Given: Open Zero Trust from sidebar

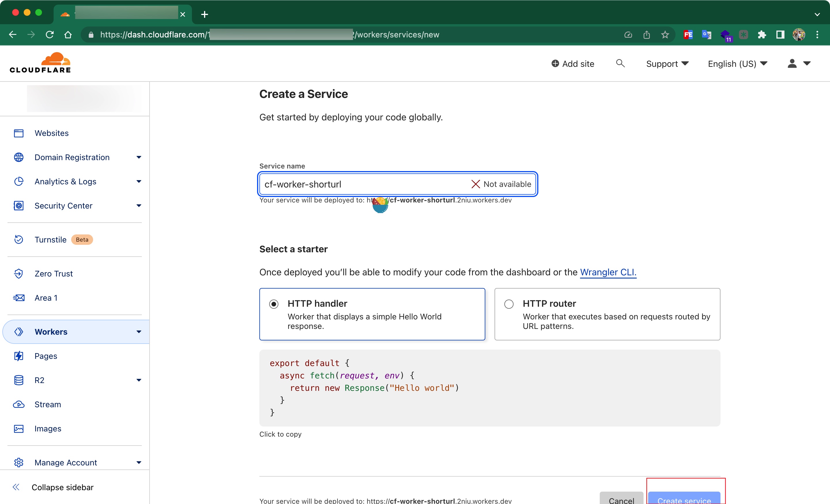Looking at the screenshot, I should click(x=54, y=273).
